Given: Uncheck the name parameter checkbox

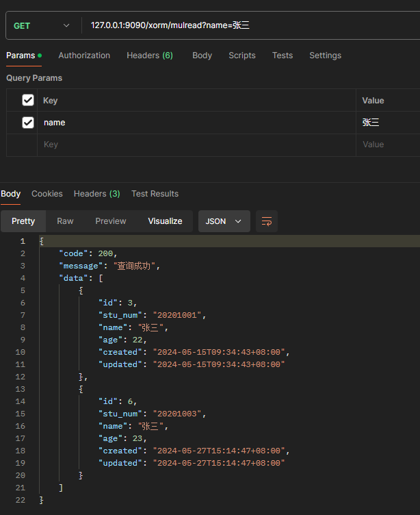Looking at the screenshot, I should tap(28, 123).
